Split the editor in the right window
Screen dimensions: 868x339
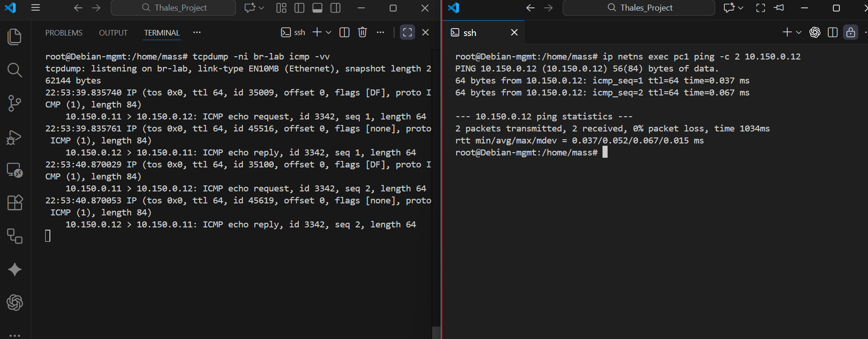pyautogui.click(x=833, y=32)
